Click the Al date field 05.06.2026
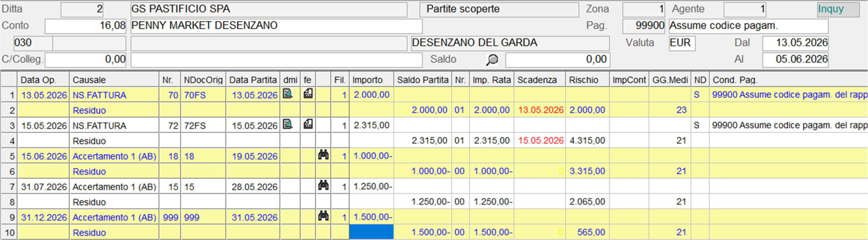The image size is (868, 240). coord(796,59)
